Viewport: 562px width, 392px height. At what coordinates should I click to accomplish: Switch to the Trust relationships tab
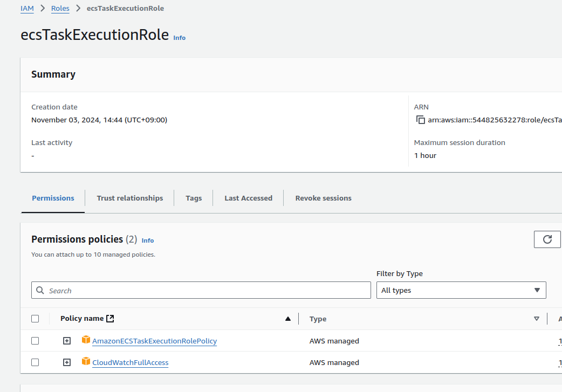(129, 198)
